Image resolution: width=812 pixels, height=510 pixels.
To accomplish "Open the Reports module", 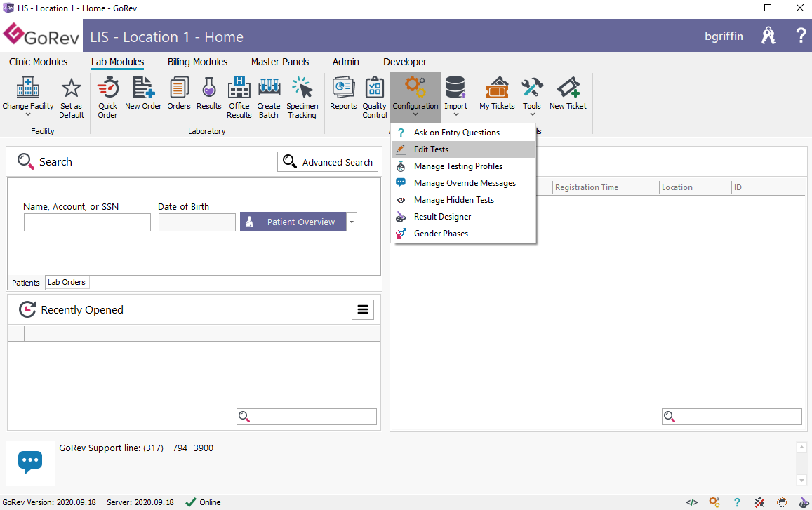I will (x=343, y=93).
